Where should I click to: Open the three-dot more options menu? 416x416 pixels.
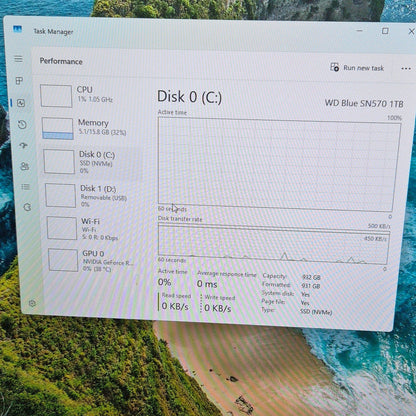tap(406, 69)
